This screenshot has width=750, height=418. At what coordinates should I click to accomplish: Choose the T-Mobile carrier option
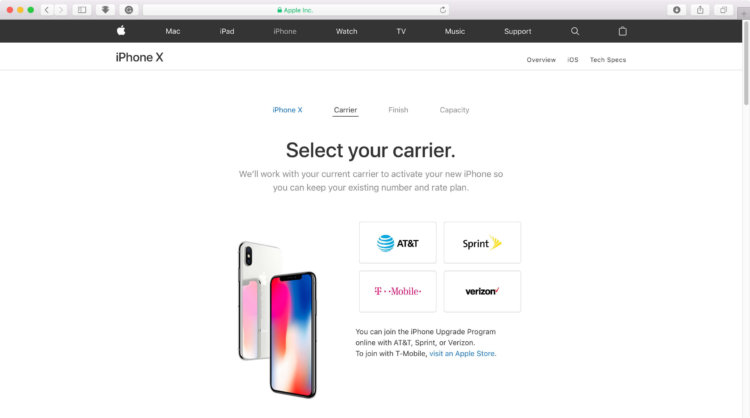pyautogui.click(x=397, y=291)
